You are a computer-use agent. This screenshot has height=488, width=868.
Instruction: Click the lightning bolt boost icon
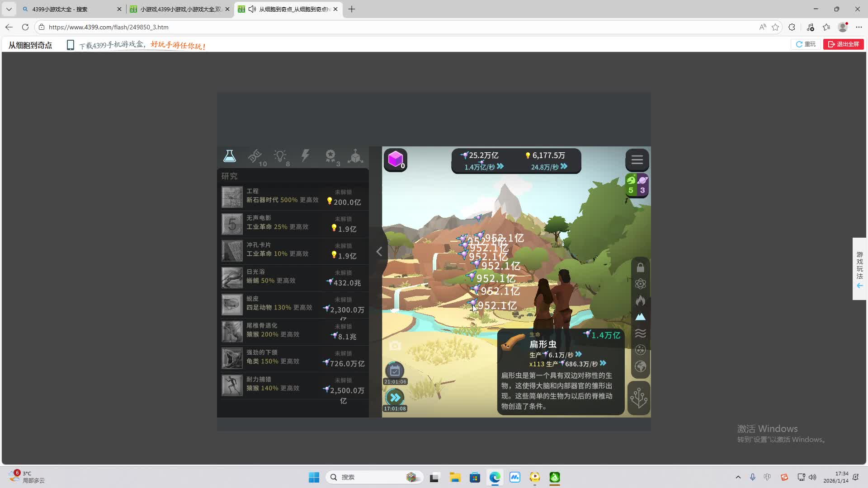pyautogui.click(x=306, y=156)
